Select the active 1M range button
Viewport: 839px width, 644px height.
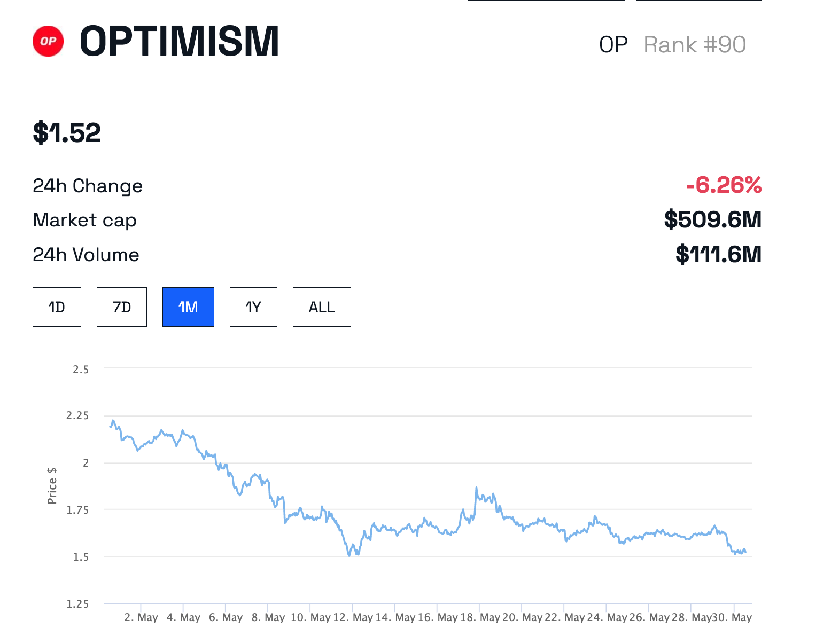188,307
